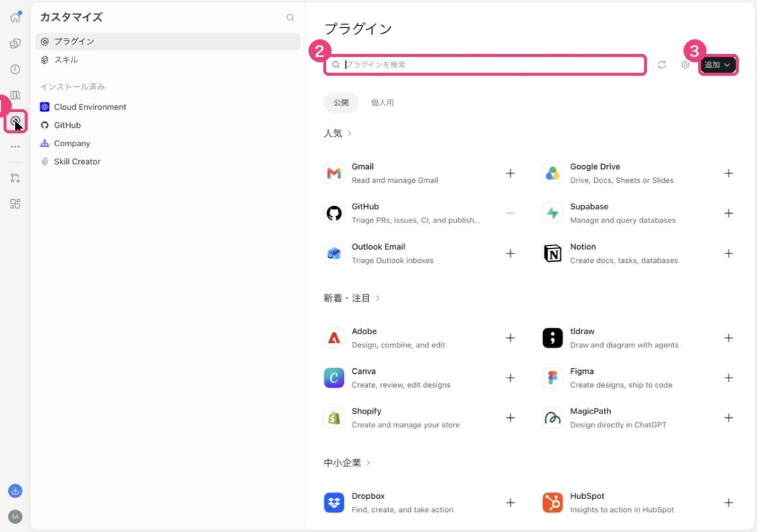The width and height of the screenshot is (757, 532).
Task: Add the Figma plugin with its plus icon
Action: pos(729,378)
